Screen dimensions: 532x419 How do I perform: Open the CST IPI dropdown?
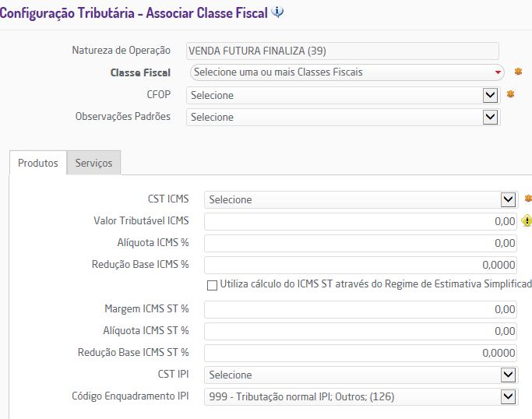pyautogui.click(x=508, y=375)
